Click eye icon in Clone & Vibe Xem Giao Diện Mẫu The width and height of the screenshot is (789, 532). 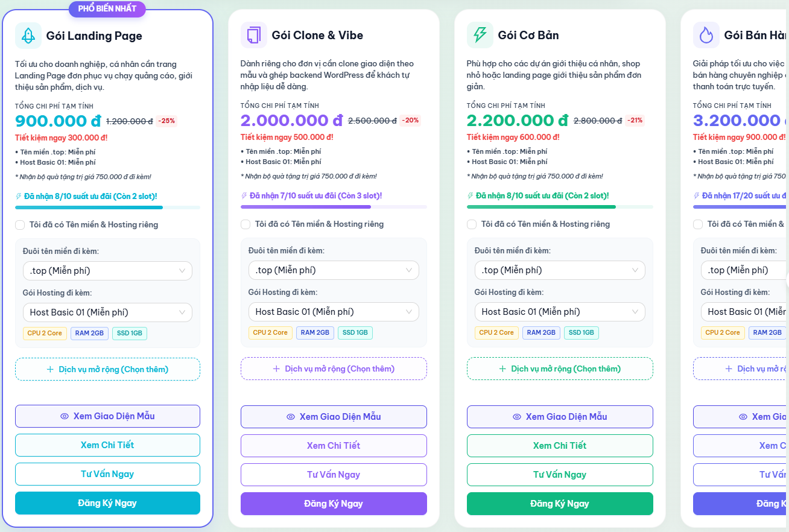291,417
